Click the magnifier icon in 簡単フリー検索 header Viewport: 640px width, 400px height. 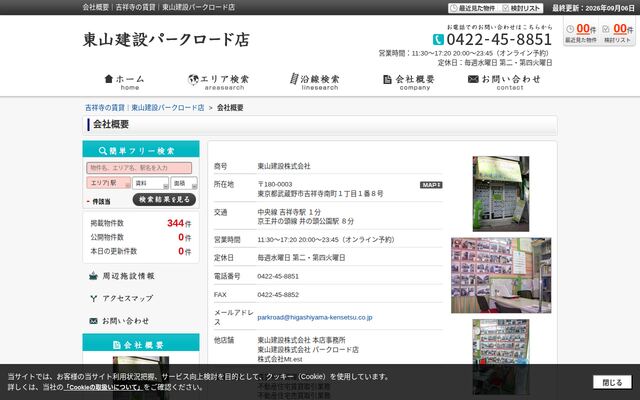pyautogui.click(x=103, y=151)
